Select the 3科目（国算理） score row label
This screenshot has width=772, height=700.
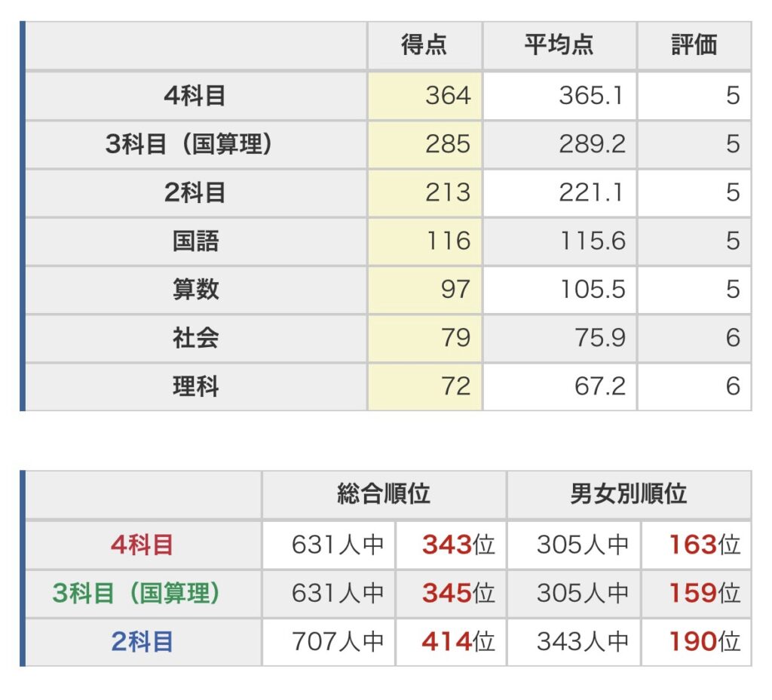pyautogui.click(x=195, y=144)
